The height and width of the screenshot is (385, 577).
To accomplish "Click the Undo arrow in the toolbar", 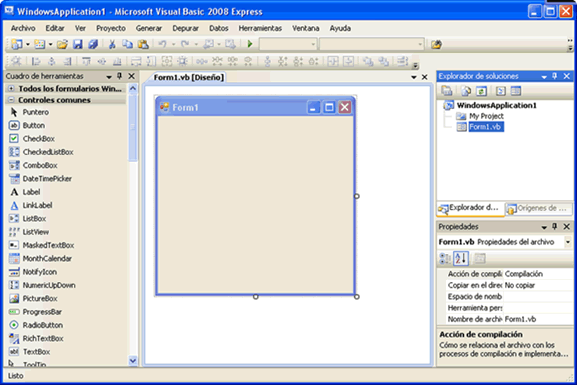I will pyautogui.click(x=162, y=44).
